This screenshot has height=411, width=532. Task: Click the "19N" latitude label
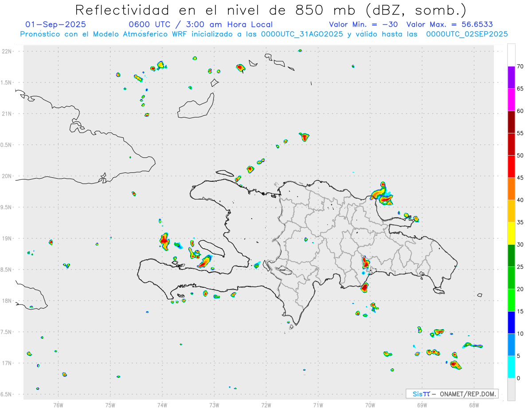tap(7, 238)
